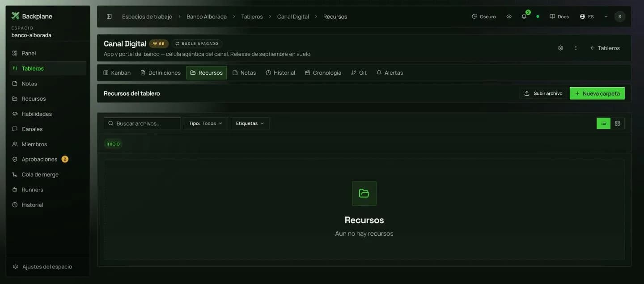Click Nueva carpeta button
644x284 pixels.
pyautogui.click(x=597, y=93)
